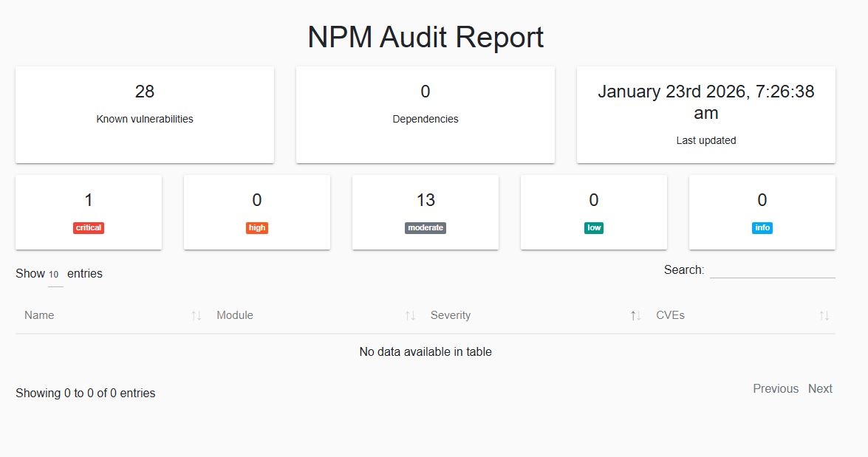This screenshot has width=868, height=457.
Task: Click the red critical severity badge
Action: 89,228
